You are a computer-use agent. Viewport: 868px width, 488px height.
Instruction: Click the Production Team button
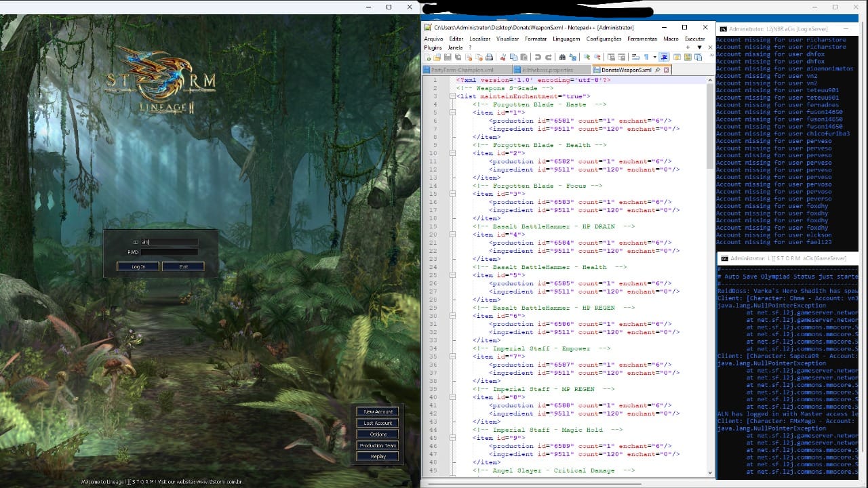point(378,445)
